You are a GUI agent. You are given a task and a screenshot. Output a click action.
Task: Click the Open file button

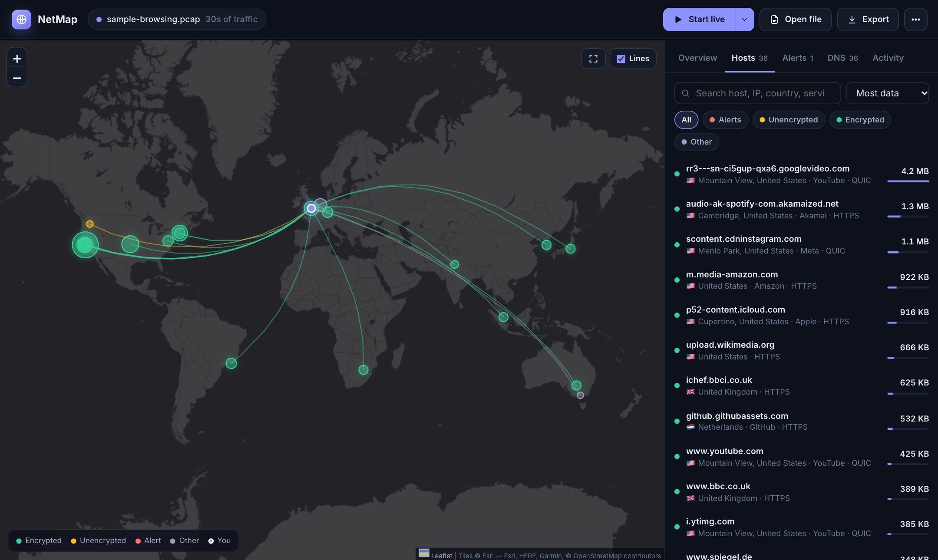(x=795, y=20)
